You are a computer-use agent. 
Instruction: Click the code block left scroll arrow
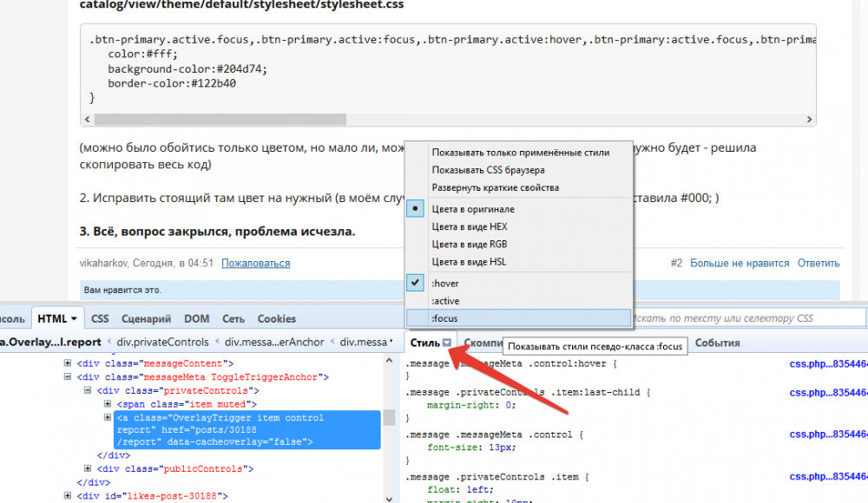(x=88, y=119)
